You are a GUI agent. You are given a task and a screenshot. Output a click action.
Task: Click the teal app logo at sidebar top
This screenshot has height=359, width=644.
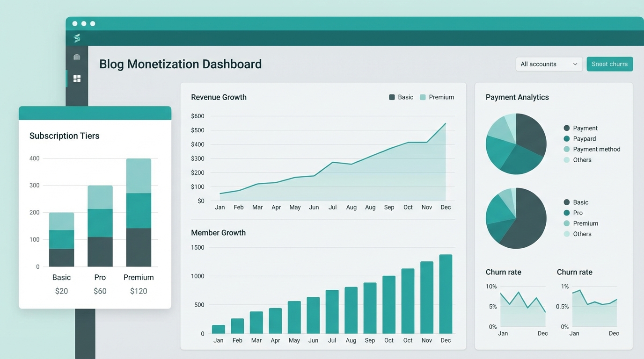click(x=77, y=38)
